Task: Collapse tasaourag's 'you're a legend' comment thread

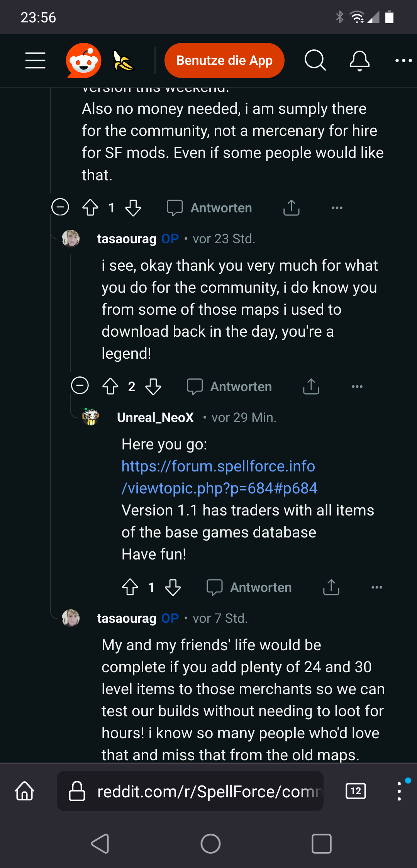Action: pos(80,385)
